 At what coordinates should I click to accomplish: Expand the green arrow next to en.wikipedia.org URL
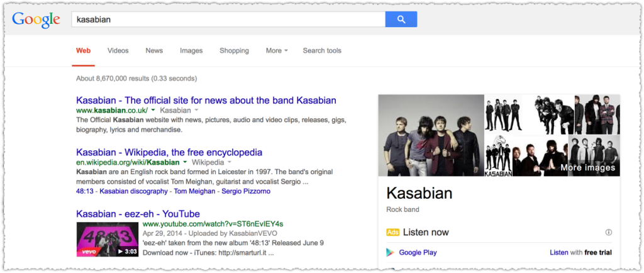[185, 162]
